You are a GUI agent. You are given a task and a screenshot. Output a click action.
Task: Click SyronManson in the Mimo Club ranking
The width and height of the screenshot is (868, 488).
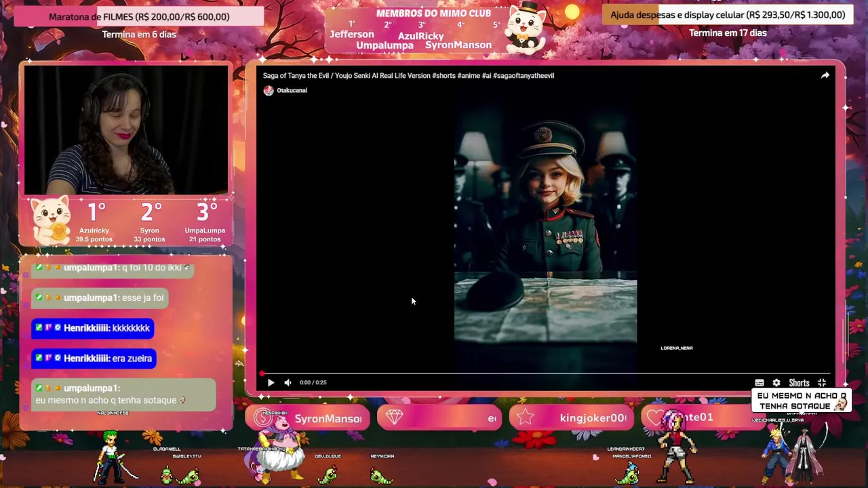pos(458,45)
